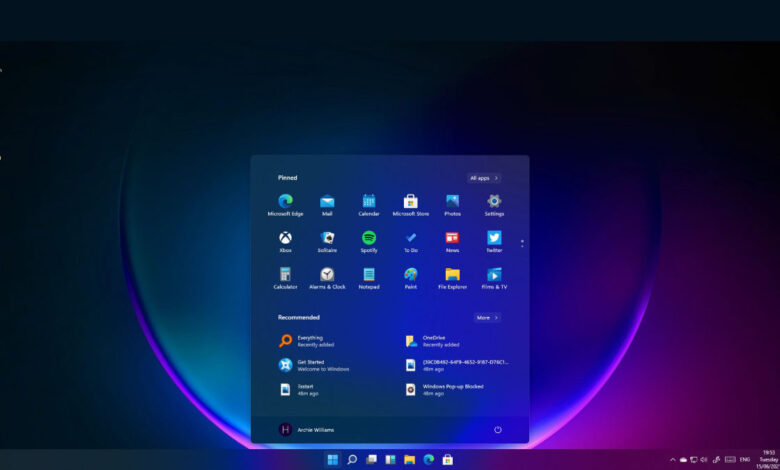Open the volume speaker tray icon
This screenshot has width=780, height=470.
pos(703,460)
